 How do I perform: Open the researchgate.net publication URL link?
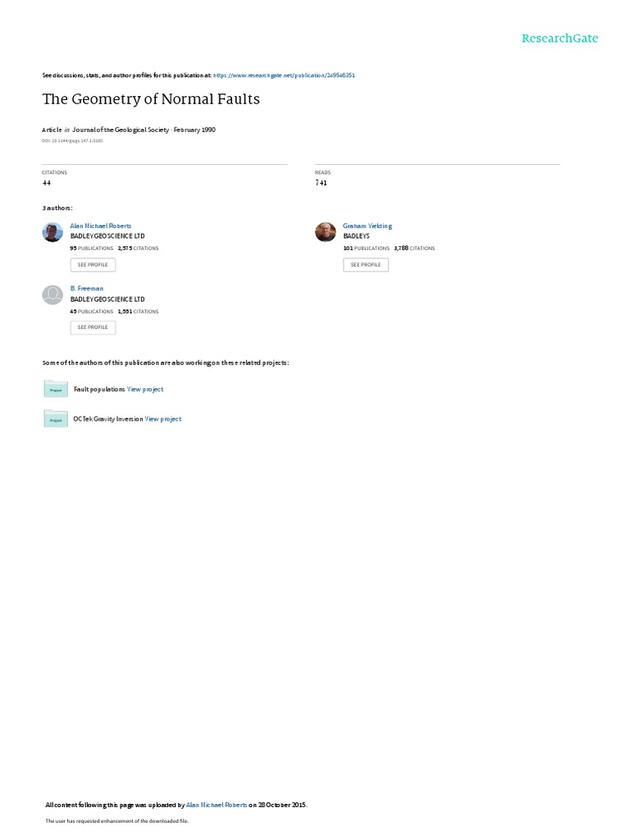284,75
